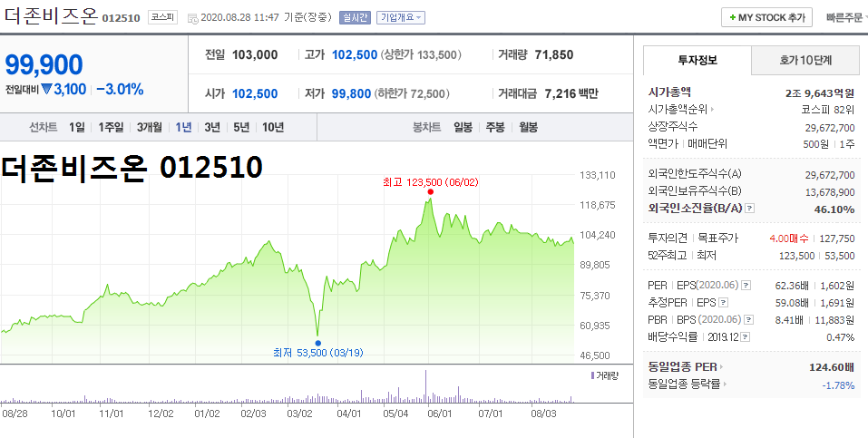Select the 5년 line chart period
The height and width of the screenshot is (438, 868).
[x=241, y=127]
